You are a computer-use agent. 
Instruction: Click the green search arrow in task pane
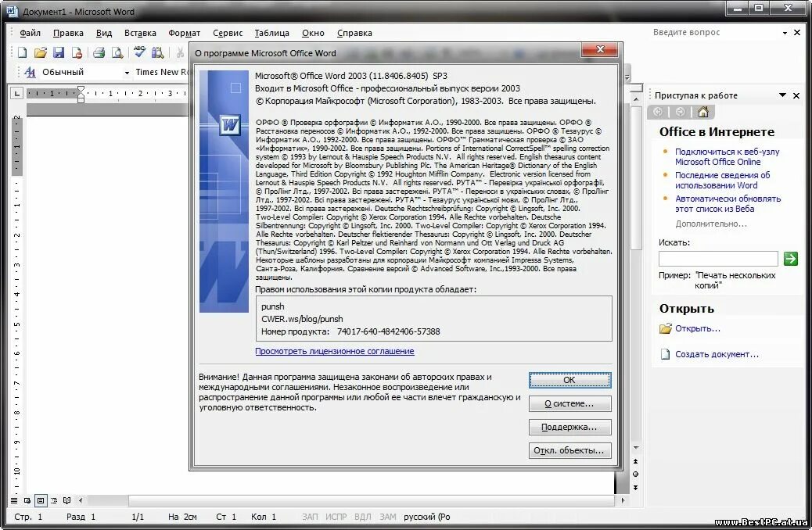coord(791,258)
